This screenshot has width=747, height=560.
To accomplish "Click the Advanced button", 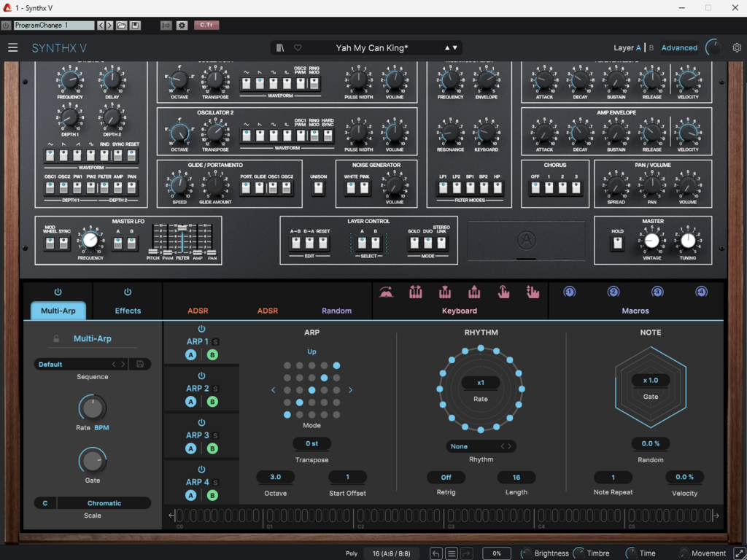I will click(x=679, y=47).
